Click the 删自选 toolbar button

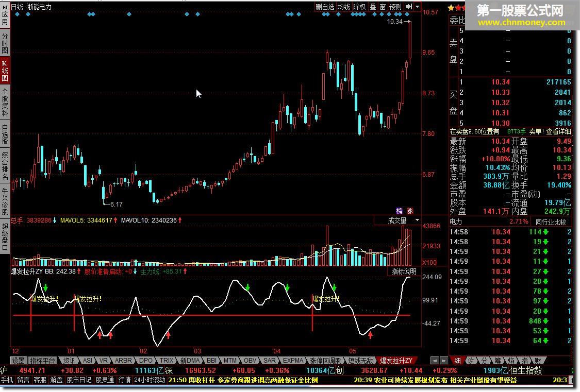click(x=324, y=7)
